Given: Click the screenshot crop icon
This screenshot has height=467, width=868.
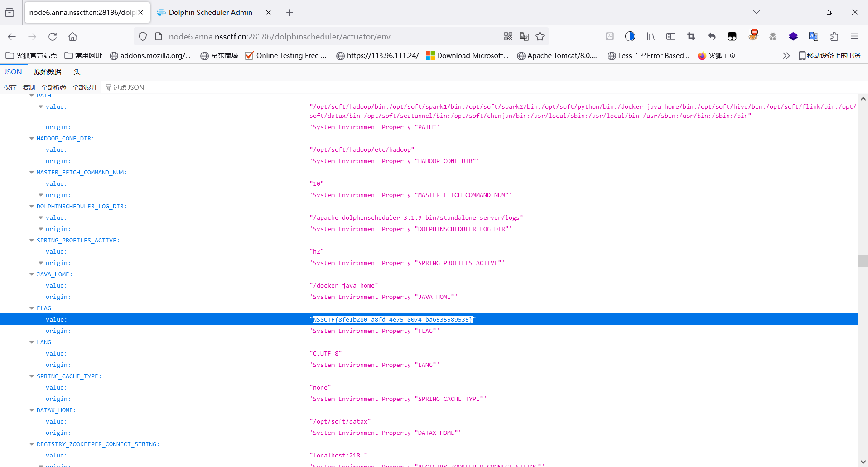Looking at the screenshot, I should click(691, 37).
